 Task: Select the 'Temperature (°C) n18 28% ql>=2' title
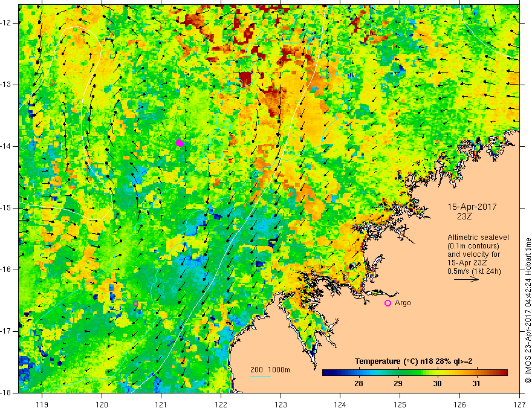tap(414, 361)
